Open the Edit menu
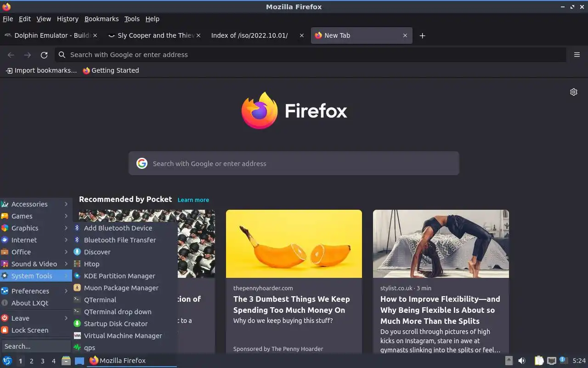 point(25,19)
